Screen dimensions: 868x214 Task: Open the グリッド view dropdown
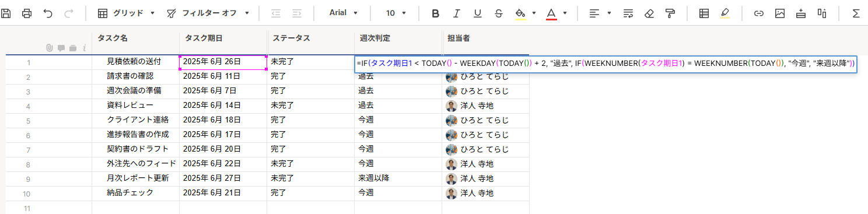126,13
